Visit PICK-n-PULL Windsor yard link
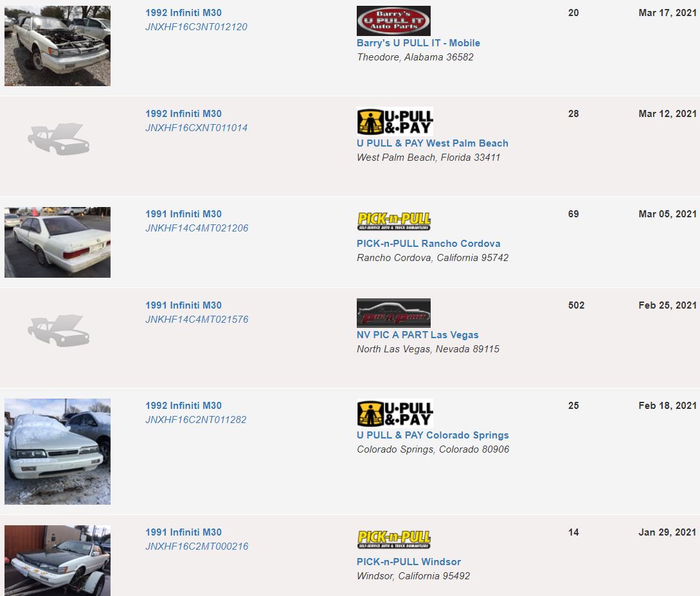The height and width of the screenshot is (596, 700). 408,562
